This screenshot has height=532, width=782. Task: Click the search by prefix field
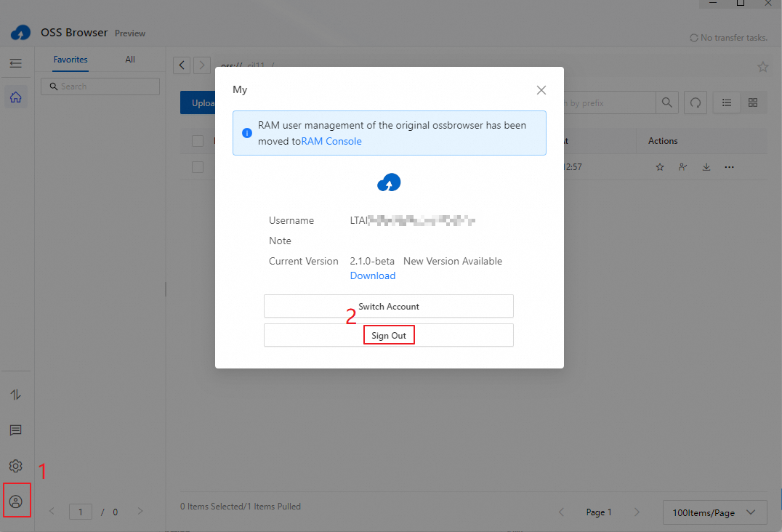[610, 102]
